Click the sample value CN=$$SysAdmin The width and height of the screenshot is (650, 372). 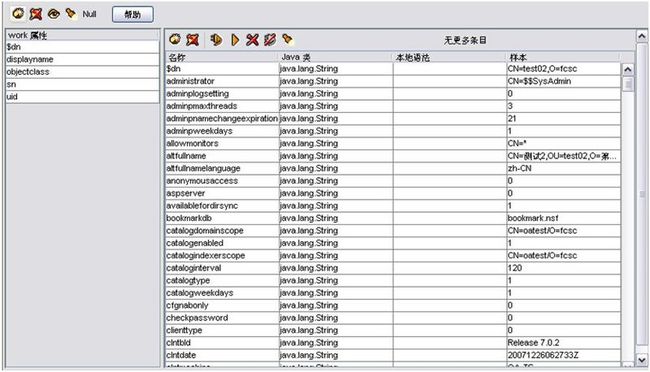coord(539,81)
